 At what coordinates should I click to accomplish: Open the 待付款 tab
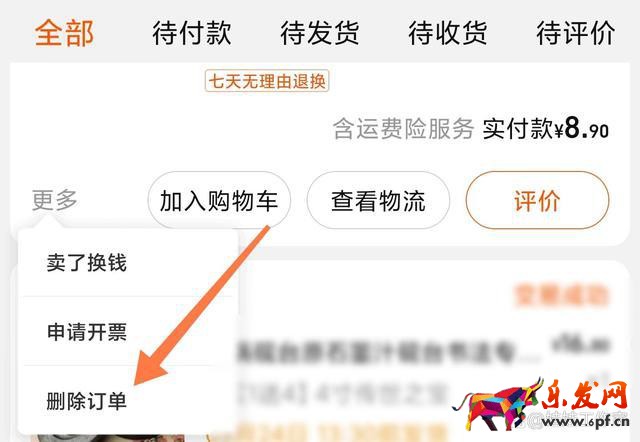(192, 33)
